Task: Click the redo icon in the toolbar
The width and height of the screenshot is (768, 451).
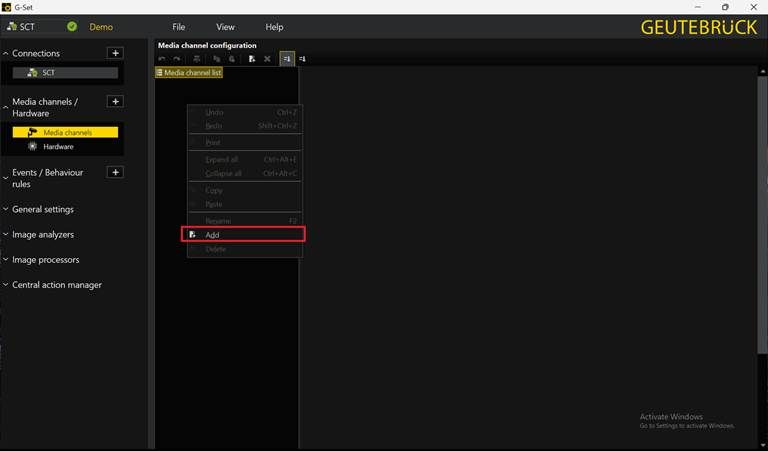Action: [x=177, y=59]
